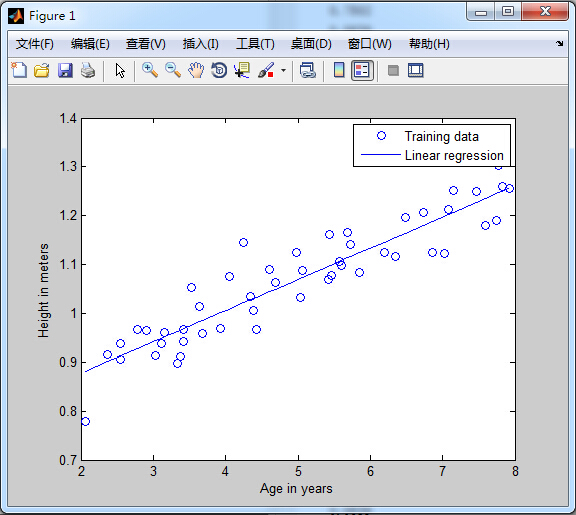Open the 文件(F) menu

pos(35,44)
